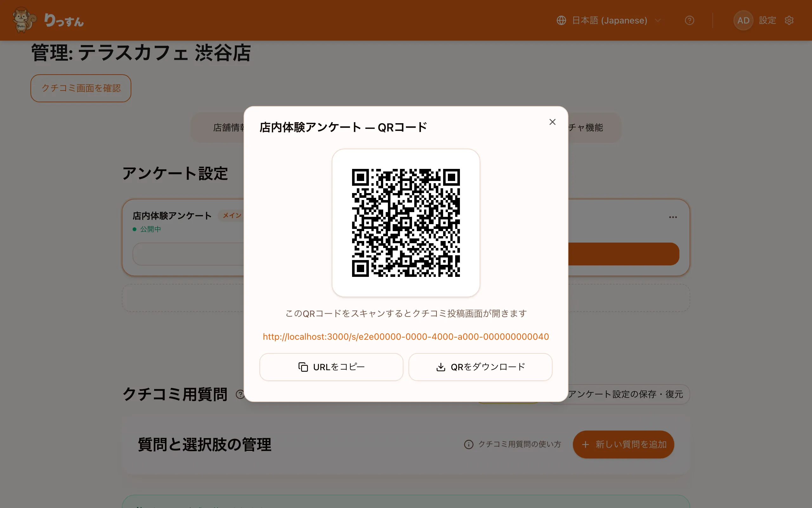The image size is (812, 508).
Task: Click the URLをコピー button
Action: tap(331, 367)
